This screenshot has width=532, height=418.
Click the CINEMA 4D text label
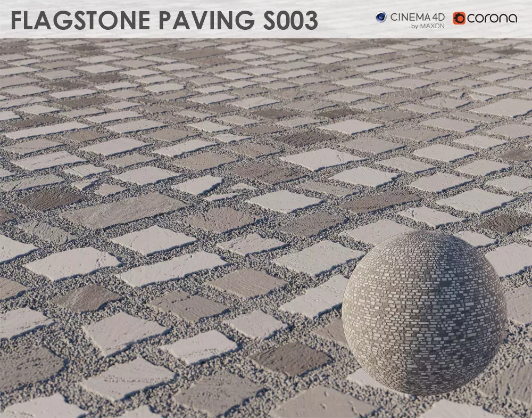pyautogui.click(x=417, y=17)
